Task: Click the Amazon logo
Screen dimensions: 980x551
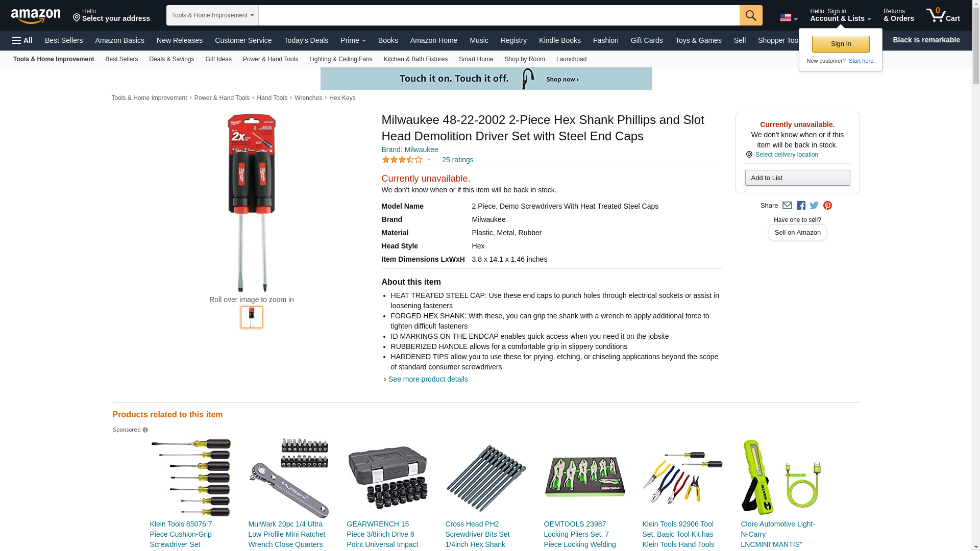Action: (36, 16)
